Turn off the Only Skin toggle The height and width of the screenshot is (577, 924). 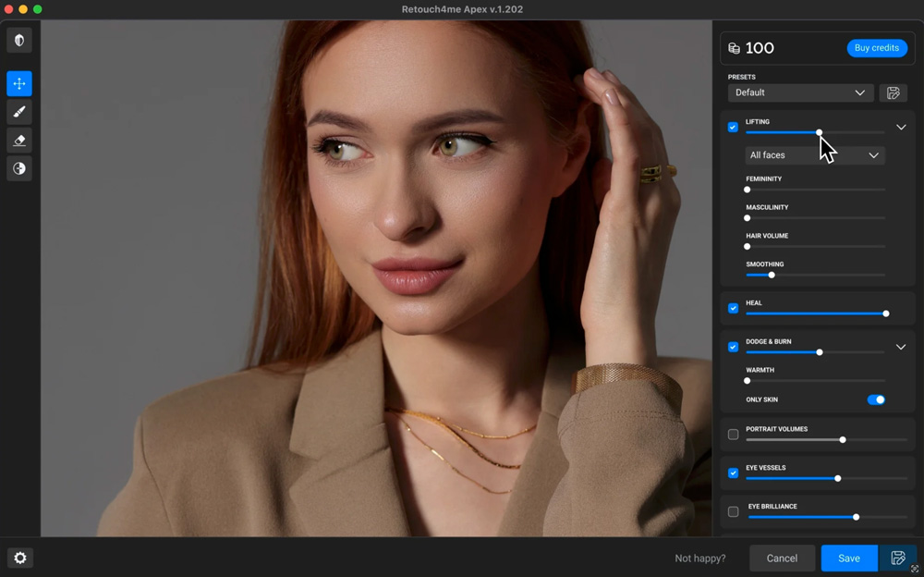coord(876,399)
